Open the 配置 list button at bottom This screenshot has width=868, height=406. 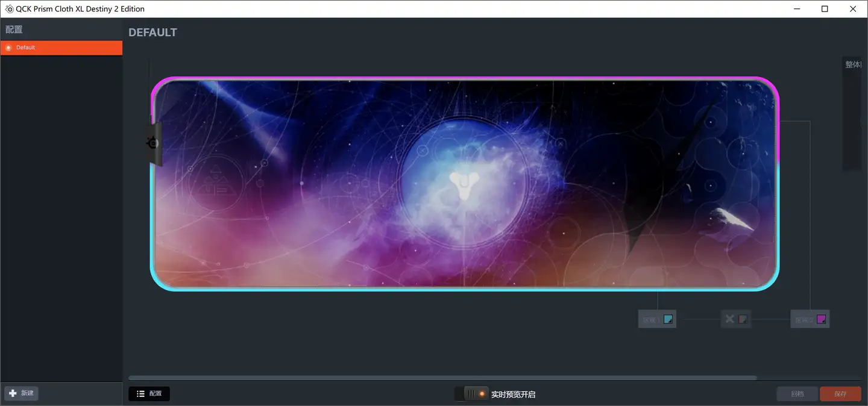click(149, 393)
